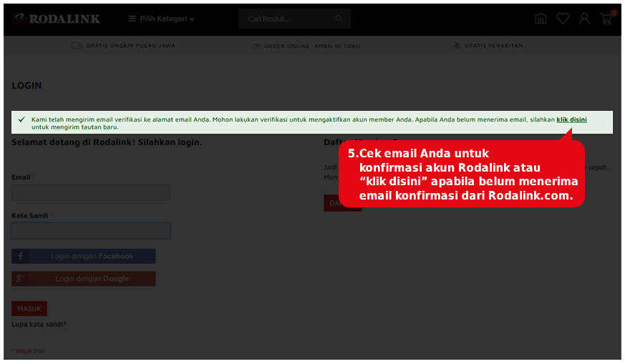Image resolution: width=625 pixels, height=364 pixels.
Task: Open the Lupa kata sandi link
Action: (39, 324)
